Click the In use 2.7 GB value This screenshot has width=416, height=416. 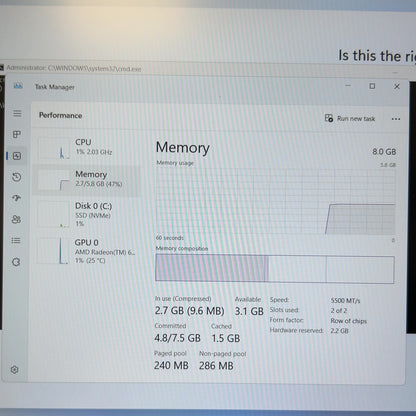pos(189,311)
